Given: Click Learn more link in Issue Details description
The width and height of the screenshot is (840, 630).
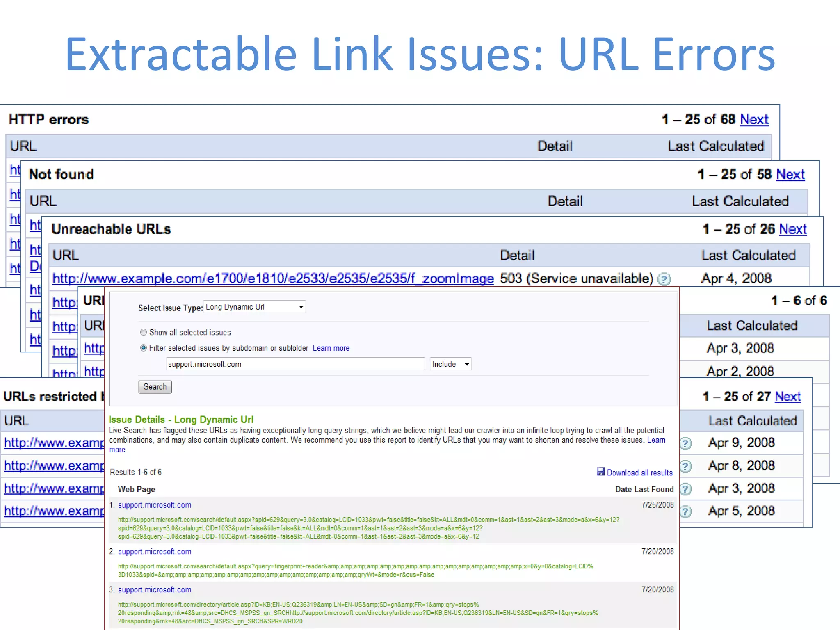Looking at the screenshot, I should (656, 440).
